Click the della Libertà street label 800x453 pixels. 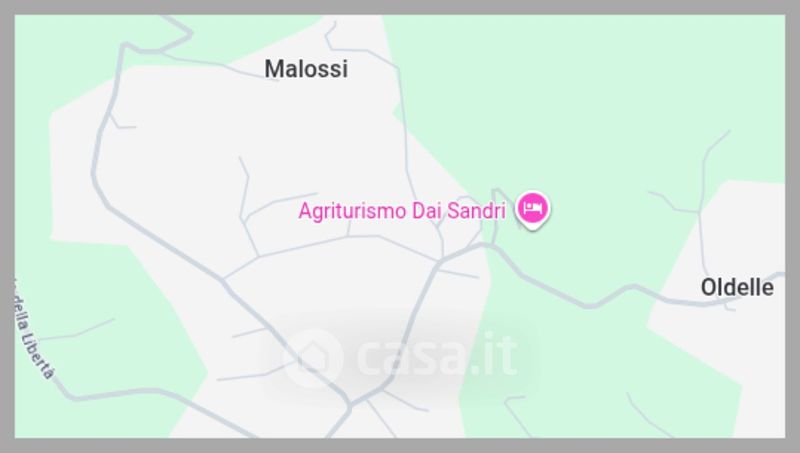(34, 332)
